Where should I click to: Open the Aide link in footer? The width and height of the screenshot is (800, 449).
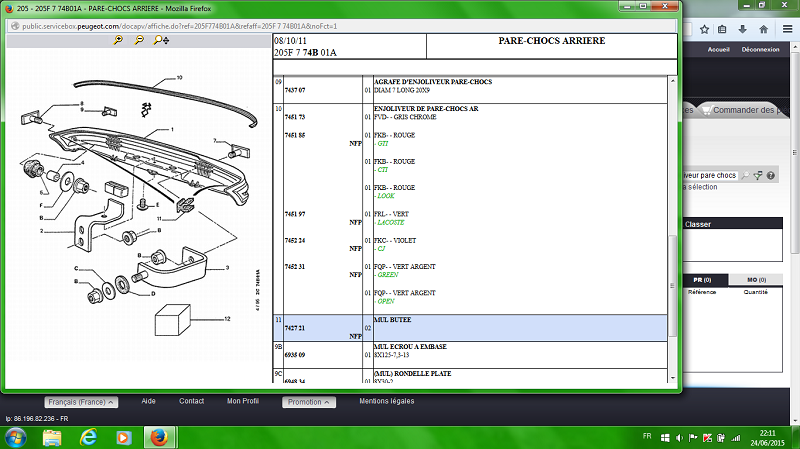coord(148,401)
